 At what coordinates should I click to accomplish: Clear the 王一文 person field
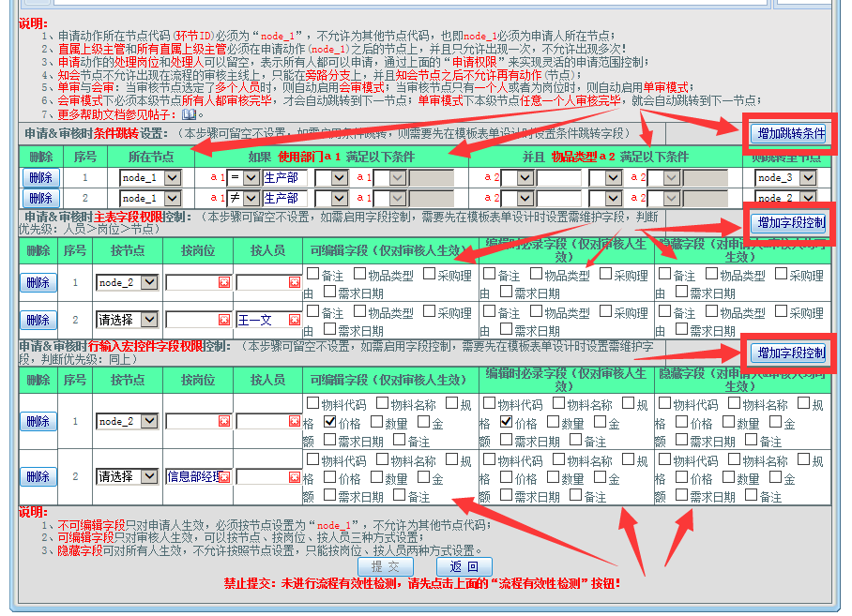point(295,320)
